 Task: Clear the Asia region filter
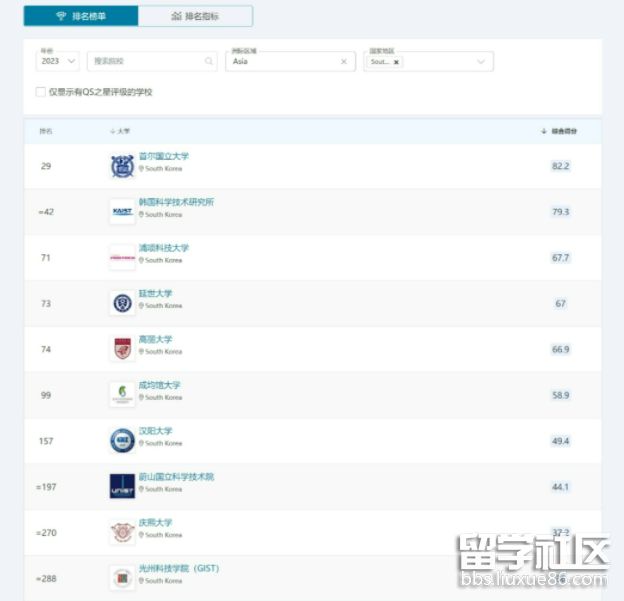click(344, 62)
